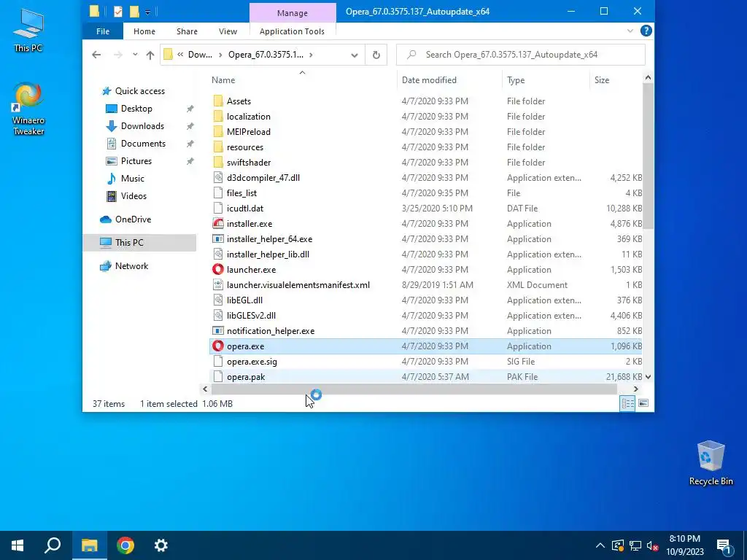Viewport: 747px width, 560px height.
Task: Open the File menu
Action: pos(103,31)
